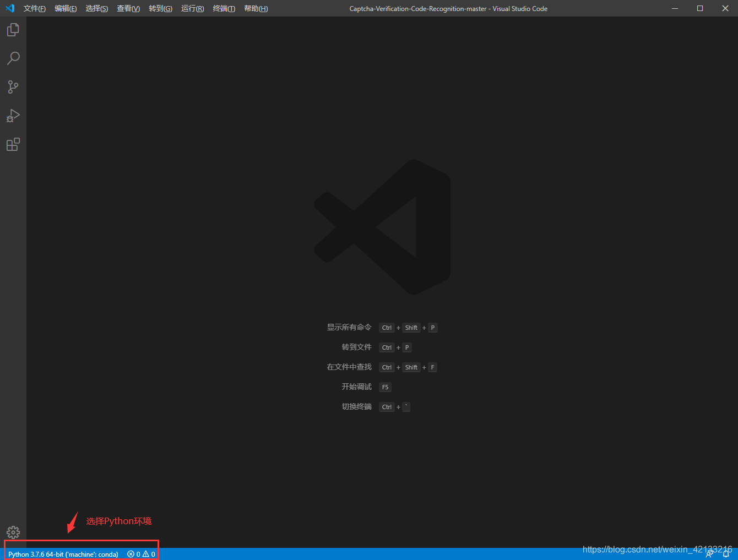Open the 运行(R) menu

(192, 8)
